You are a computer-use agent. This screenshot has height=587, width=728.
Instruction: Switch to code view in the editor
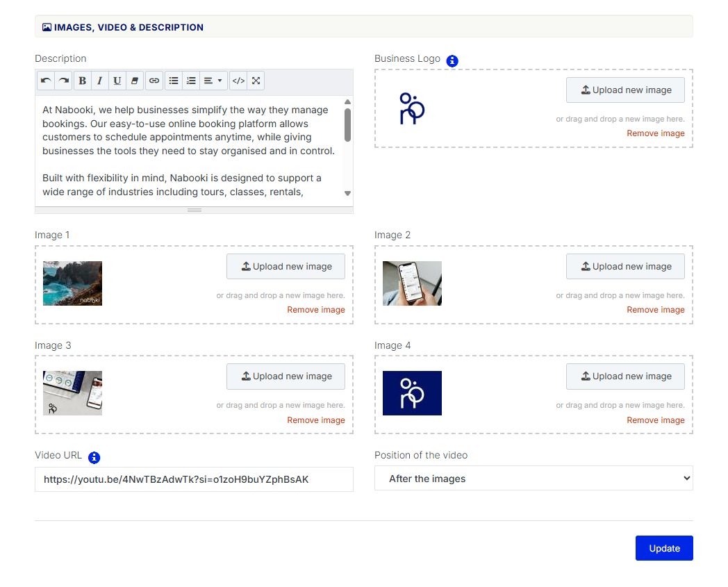[238, 81]
